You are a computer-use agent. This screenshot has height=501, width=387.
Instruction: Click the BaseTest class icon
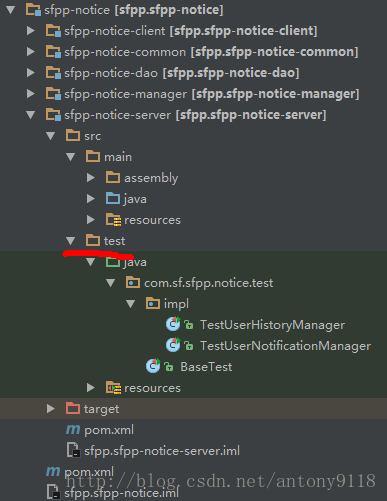click(x=153, y=366)
